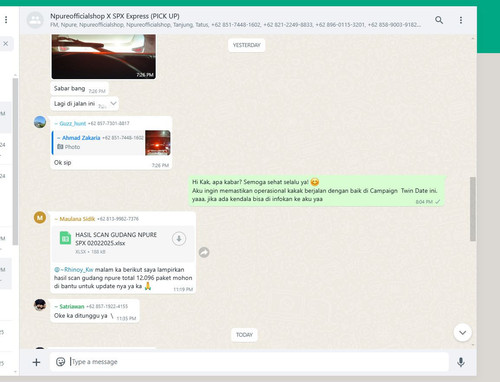Click Maulana Sidik's M avatar
The height and width of the screenshot is (382, 500).
point(40,218)
